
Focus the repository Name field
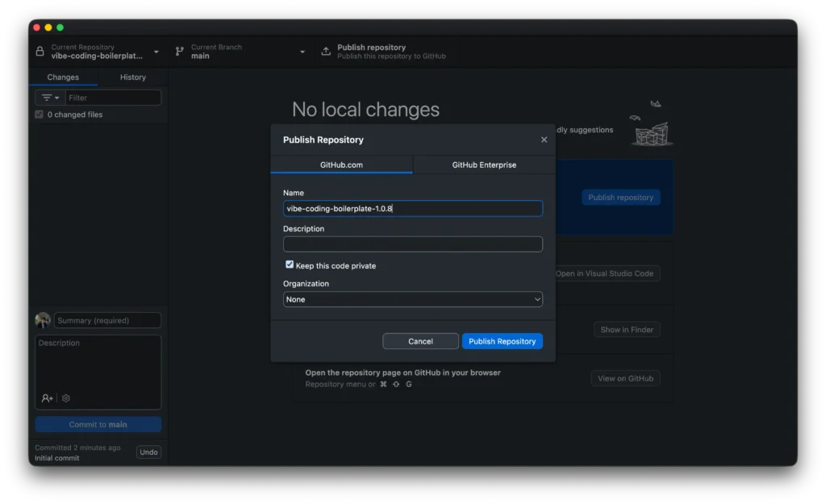(x=412, y=209)
